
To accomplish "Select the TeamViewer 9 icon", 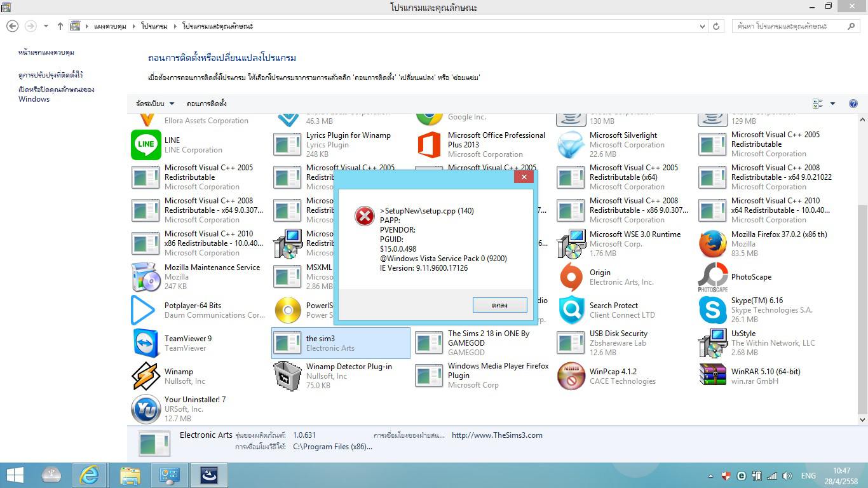I will point(146,343).
